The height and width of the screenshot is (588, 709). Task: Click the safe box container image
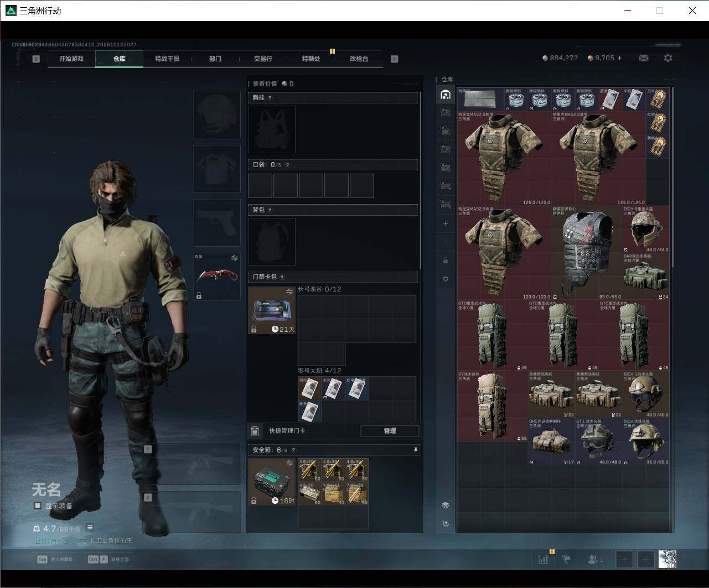271,481
